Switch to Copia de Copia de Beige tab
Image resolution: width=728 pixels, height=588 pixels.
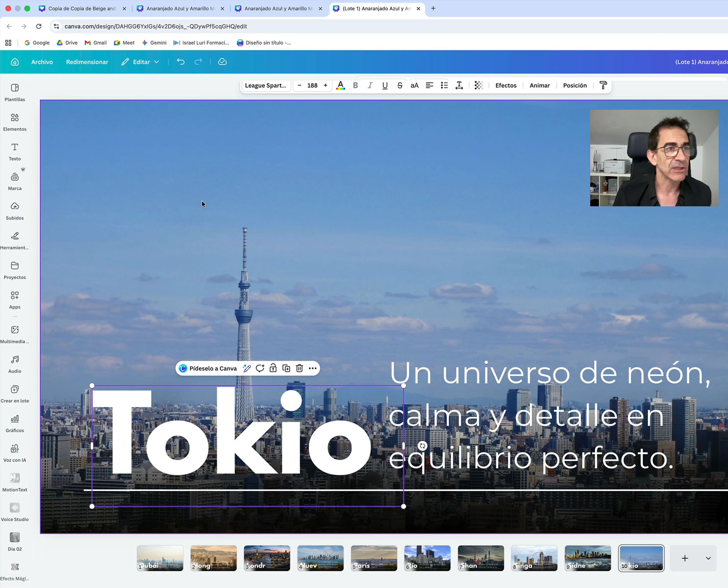[x=82, y=8]
